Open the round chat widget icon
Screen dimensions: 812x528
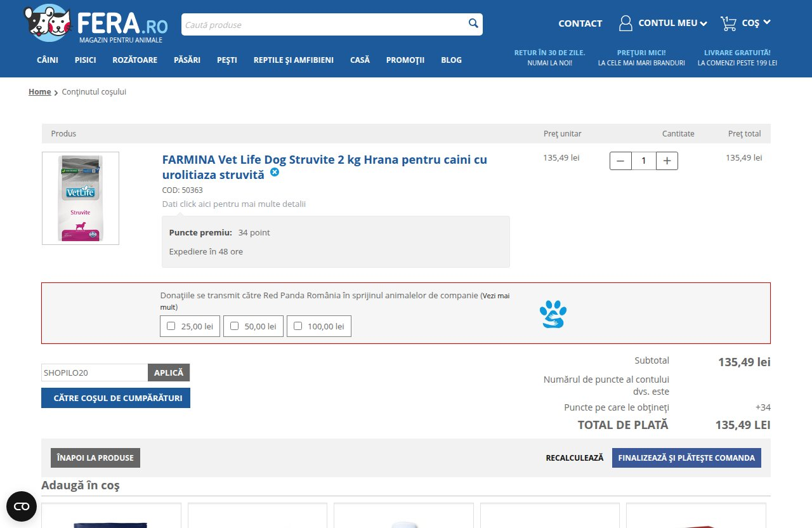point(22,506)
